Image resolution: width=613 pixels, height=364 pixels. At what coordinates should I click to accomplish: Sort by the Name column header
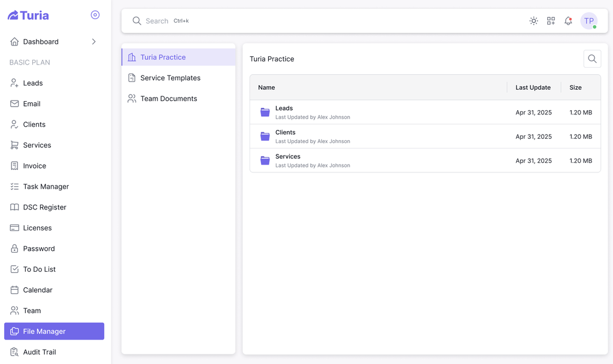point(266,87)
